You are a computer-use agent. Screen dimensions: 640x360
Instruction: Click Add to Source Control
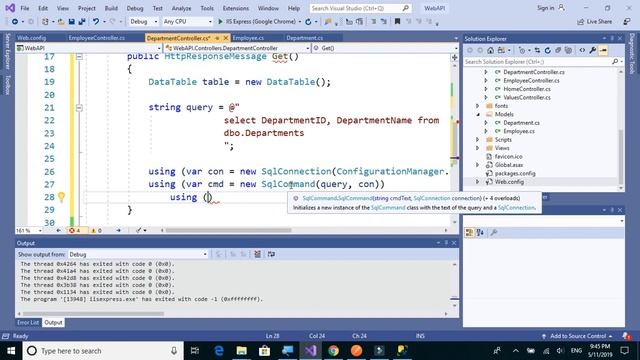coord(578,336)
